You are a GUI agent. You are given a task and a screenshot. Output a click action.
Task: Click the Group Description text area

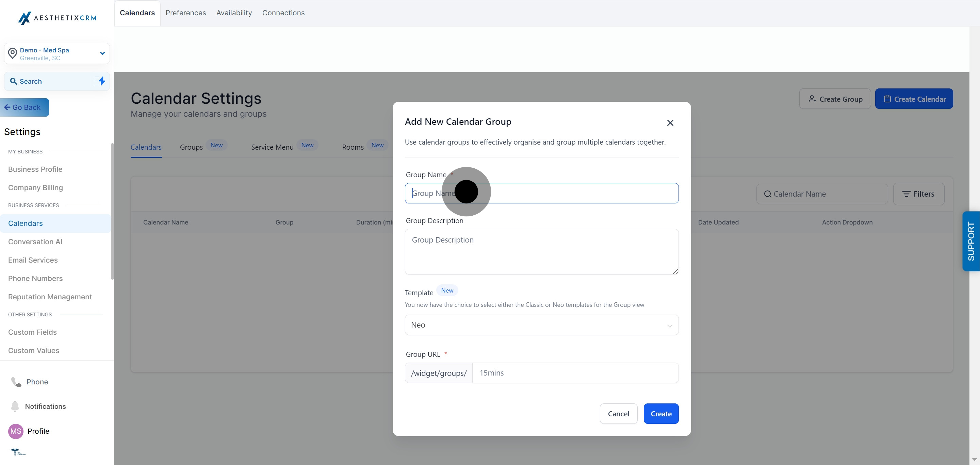(541, 252)
